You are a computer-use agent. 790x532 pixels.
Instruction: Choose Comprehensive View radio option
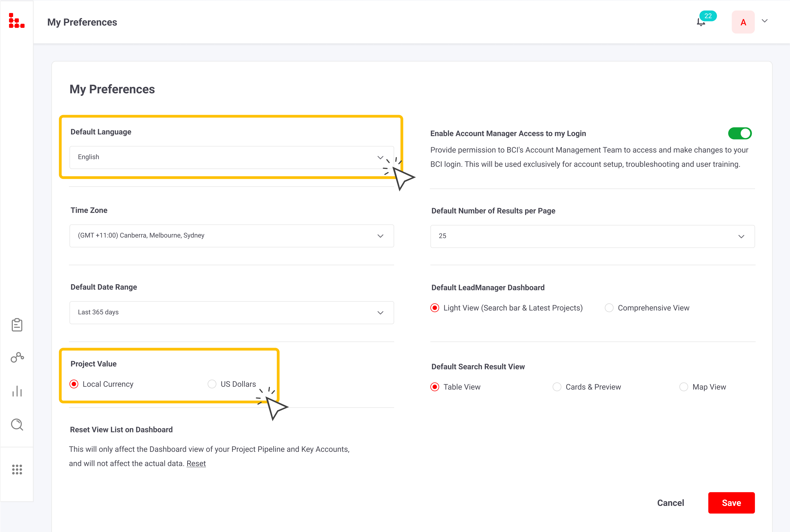(609, 308)
